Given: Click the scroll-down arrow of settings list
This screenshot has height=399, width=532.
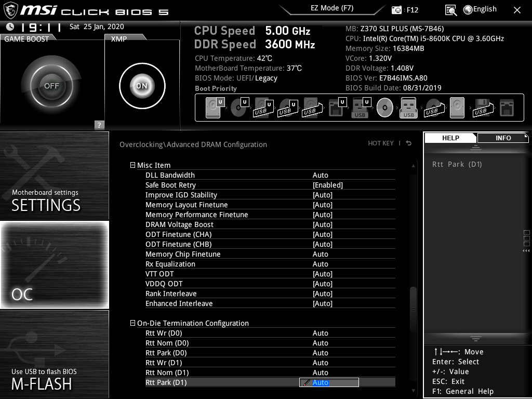Looking at the screenshot, I should coord(413,391).
